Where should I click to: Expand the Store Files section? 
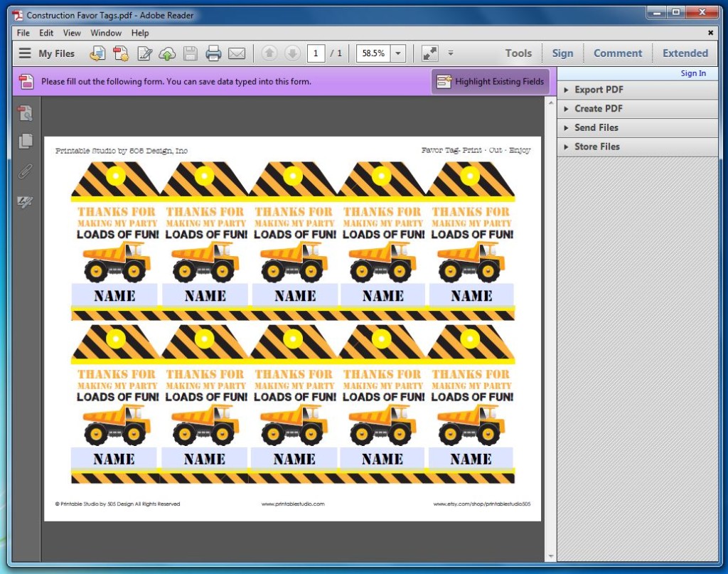(596, 147)
